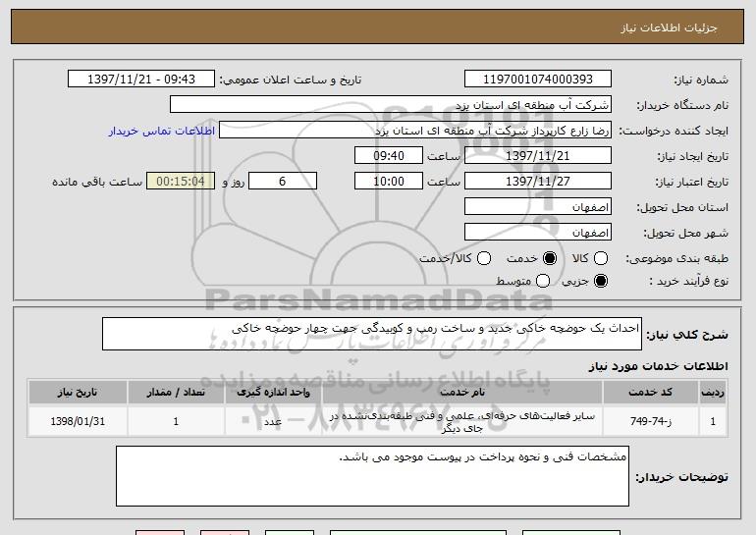Click the کد خدمت column header
This screenshot has width=756, height=535.
pyautogui.click(x=650, y=393)
